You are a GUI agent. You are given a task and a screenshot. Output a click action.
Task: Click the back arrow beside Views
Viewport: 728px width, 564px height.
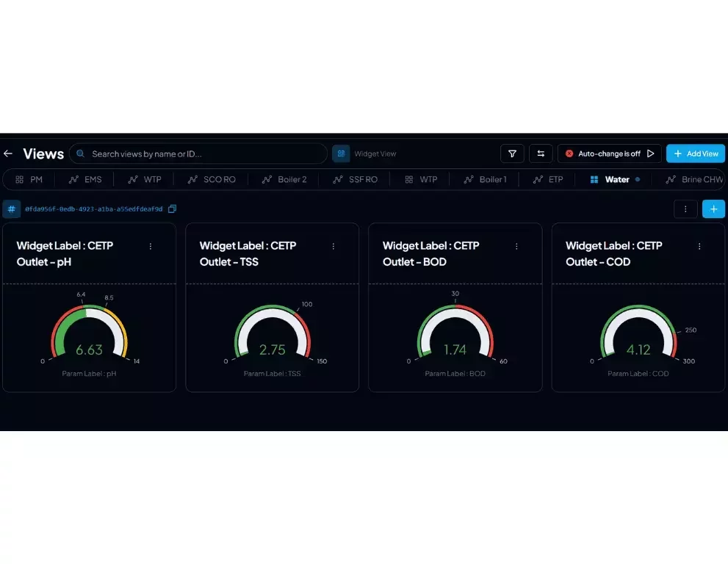pyautogui.click(x=8, y=153)
